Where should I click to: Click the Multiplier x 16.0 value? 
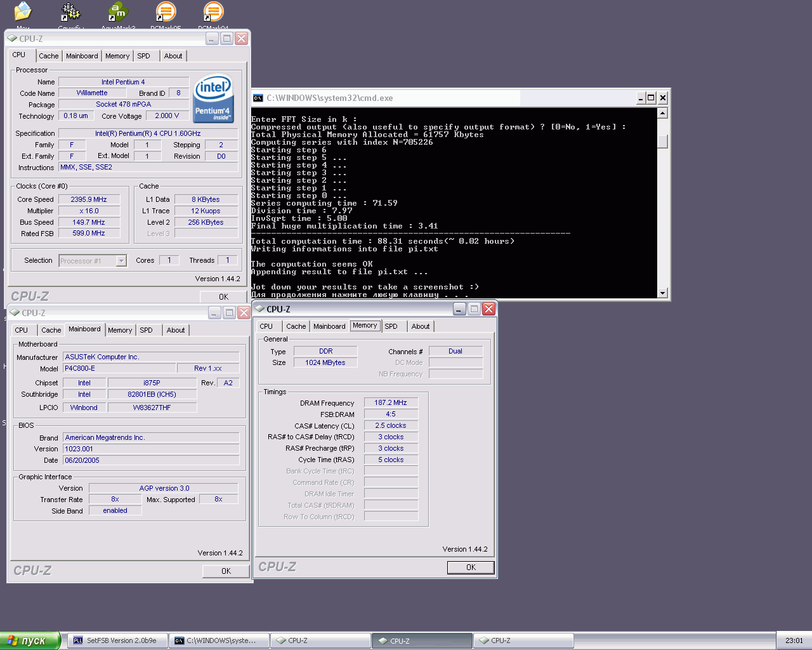(89, 211)
